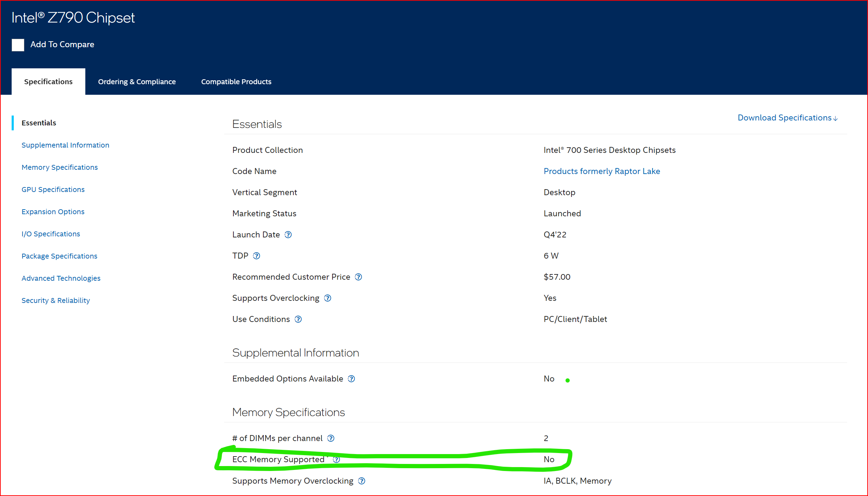Open Products formerly Raptor Lake link

(x=602, y=171)
